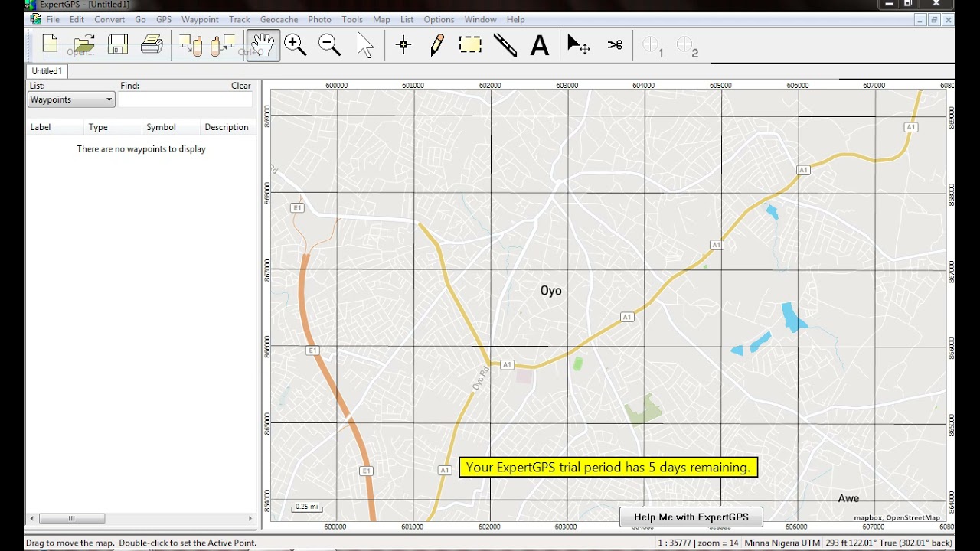Select the scissors Cut Track tool
The image size is (980, 551).
(615, 45)
